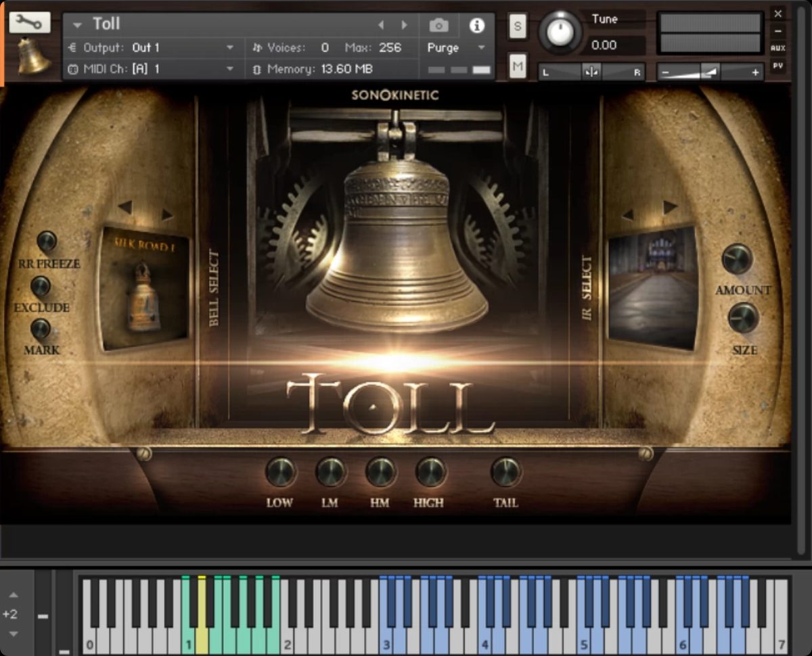Toggle the AUX sends panel
Image resolution: width=812 pixels, height=656 pixels.
pos(778,49)
